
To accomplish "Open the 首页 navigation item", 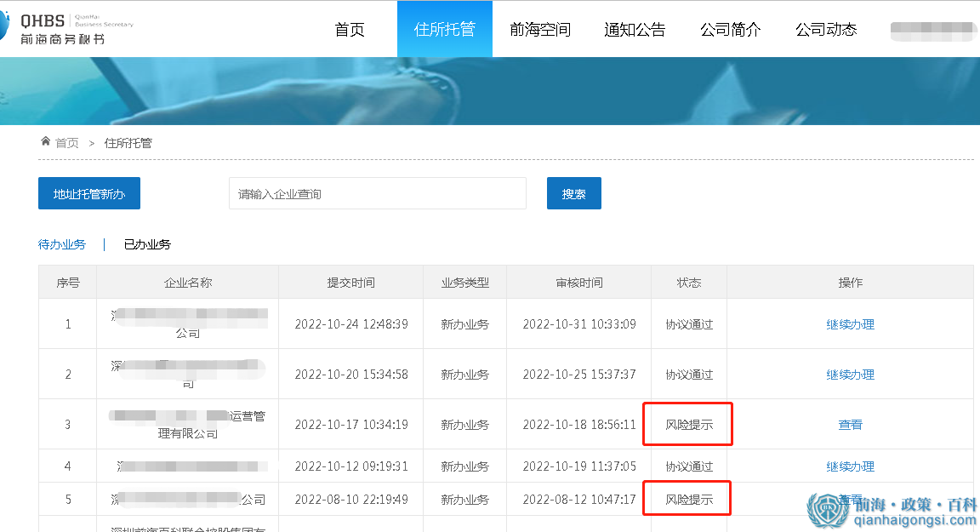I will pyautogui.click(x=349, y=28).
